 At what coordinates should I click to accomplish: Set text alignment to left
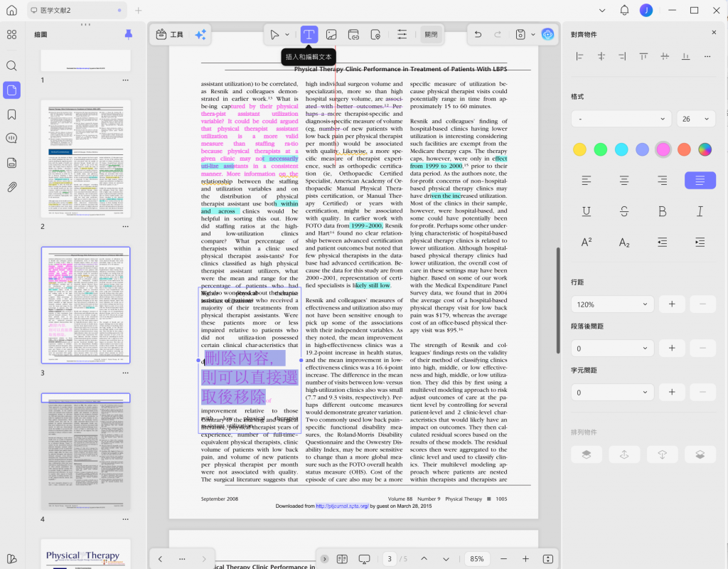tap(587, 180)
